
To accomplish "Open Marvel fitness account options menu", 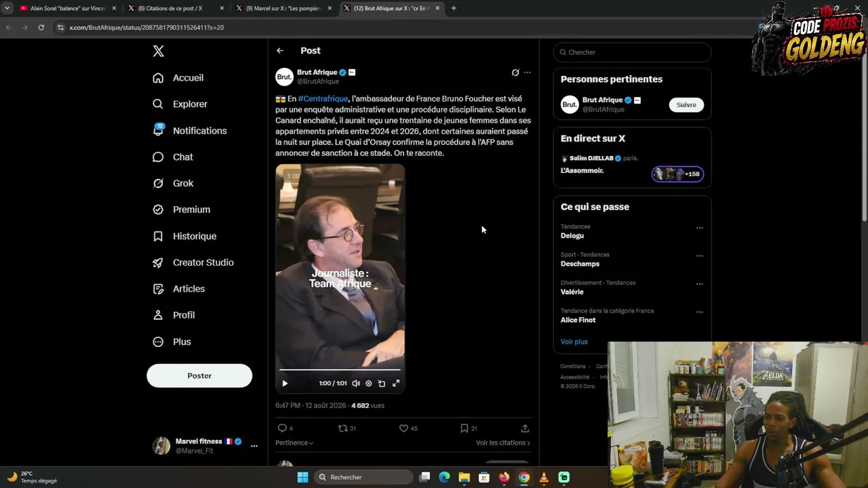I will point(254,446).
